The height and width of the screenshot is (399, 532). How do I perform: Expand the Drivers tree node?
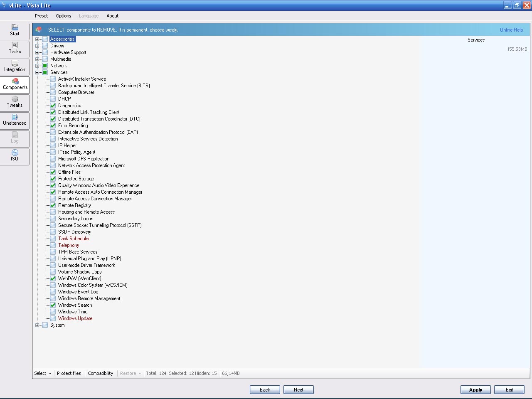(x=37, y=46)
